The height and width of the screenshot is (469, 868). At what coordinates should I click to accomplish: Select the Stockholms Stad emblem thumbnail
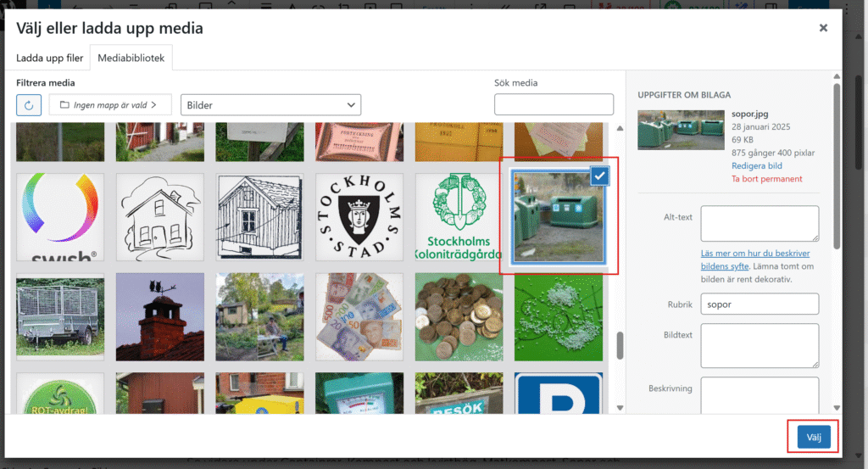tap(359, 216)
